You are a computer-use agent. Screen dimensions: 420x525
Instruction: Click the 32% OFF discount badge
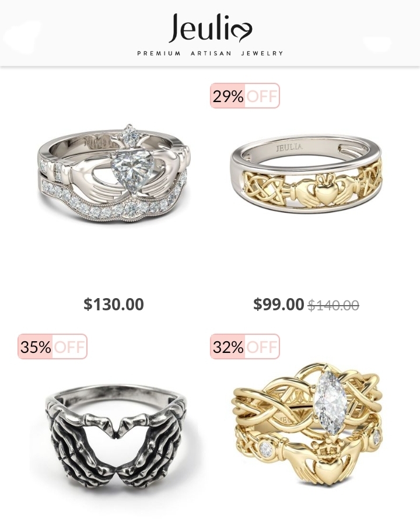coord(245,346)
